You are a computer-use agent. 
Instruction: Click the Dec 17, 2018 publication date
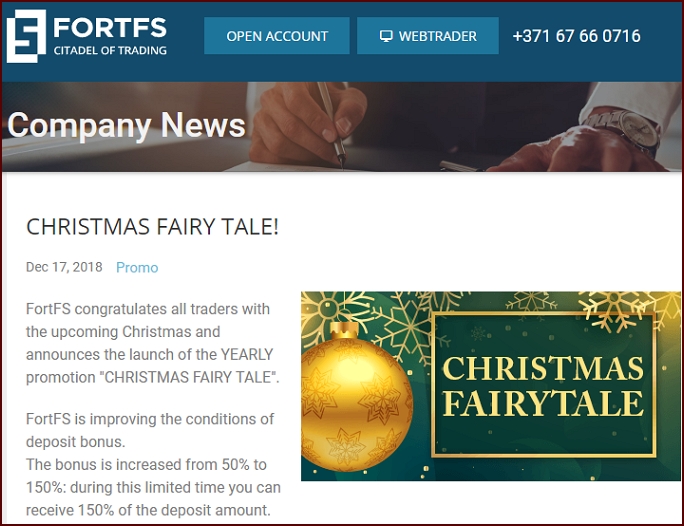tap(64, 267)
